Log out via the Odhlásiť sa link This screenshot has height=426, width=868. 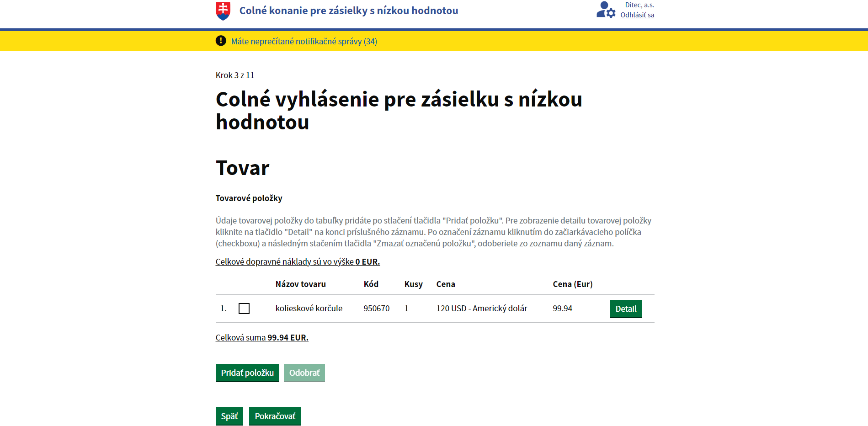coord(637,15)
